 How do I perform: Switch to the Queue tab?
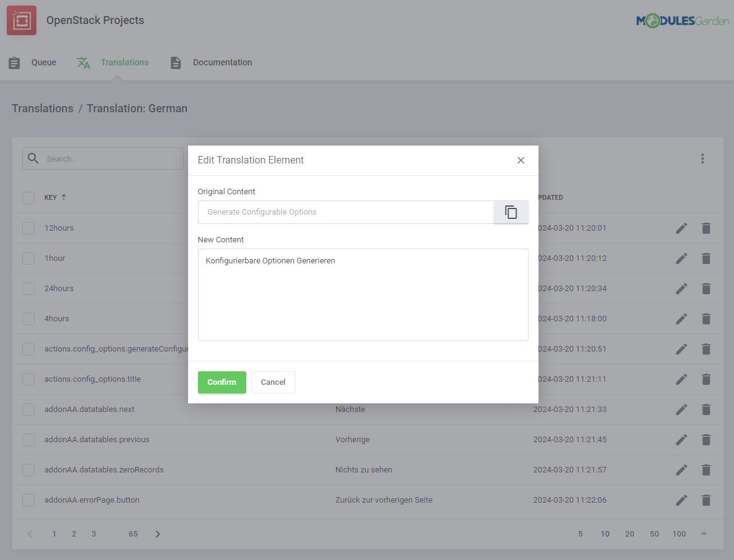coord(43,62)
